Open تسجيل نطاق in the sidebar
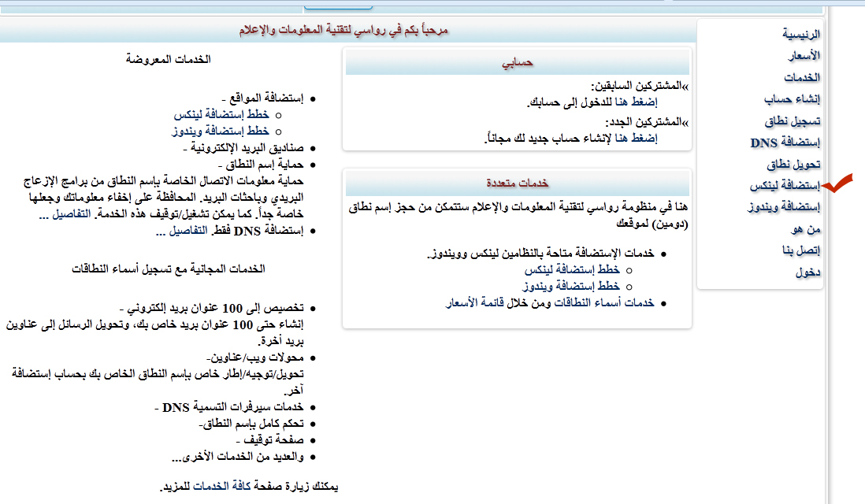 coord(793,120)
